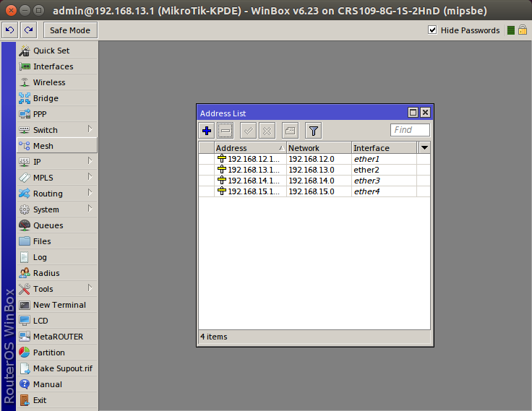Select the 192.168.15.1 address row
Image resolution: width=532 pixels, height=411 pixels.
point(314,191)
